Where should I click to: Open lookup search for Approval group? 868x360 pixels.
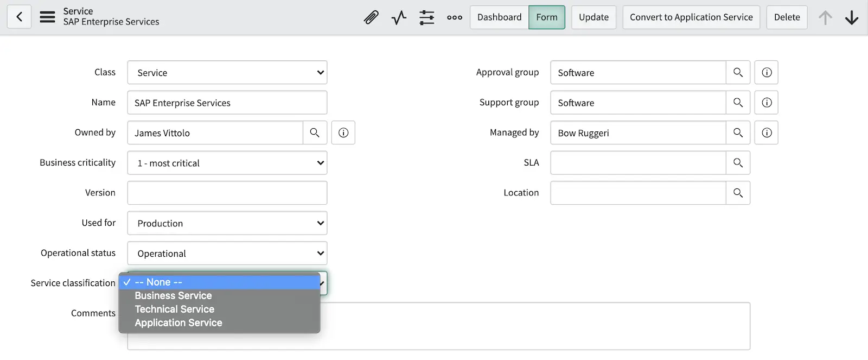pyautogui.click(x=738, y=72)
